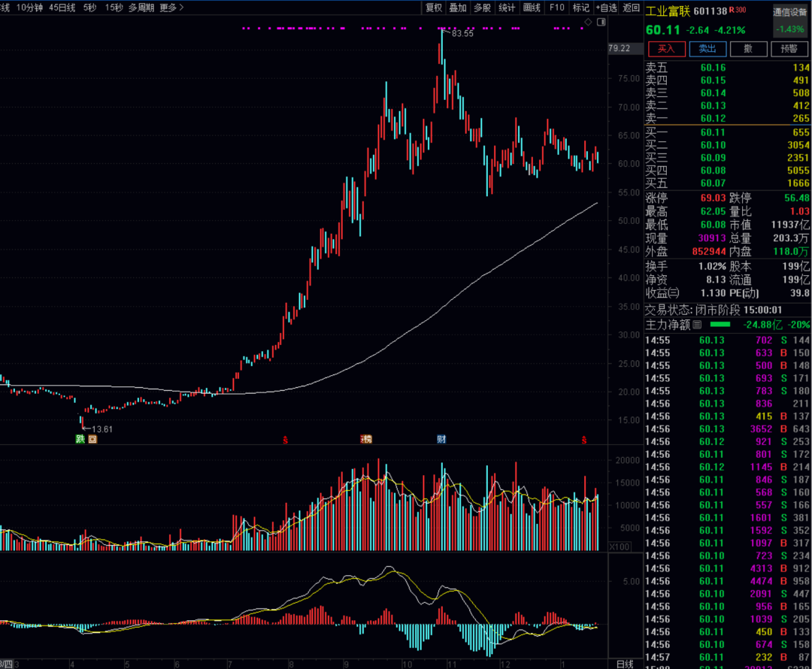This screenshot has height=669, width=812.
Task: Click the rightmost red $ marker under chart
Action: click(x=583, y=439)
